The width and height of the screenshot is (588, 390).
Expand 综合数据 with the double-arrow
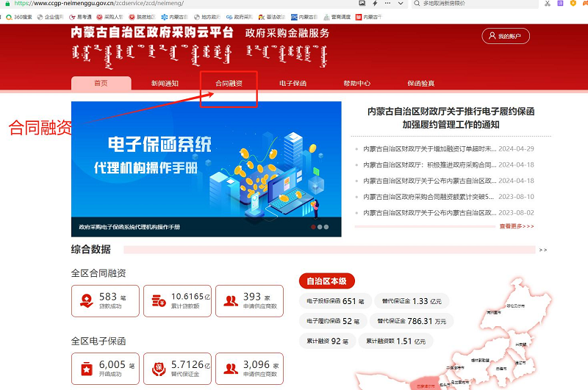pyautogui.click(x=542, y=250)
